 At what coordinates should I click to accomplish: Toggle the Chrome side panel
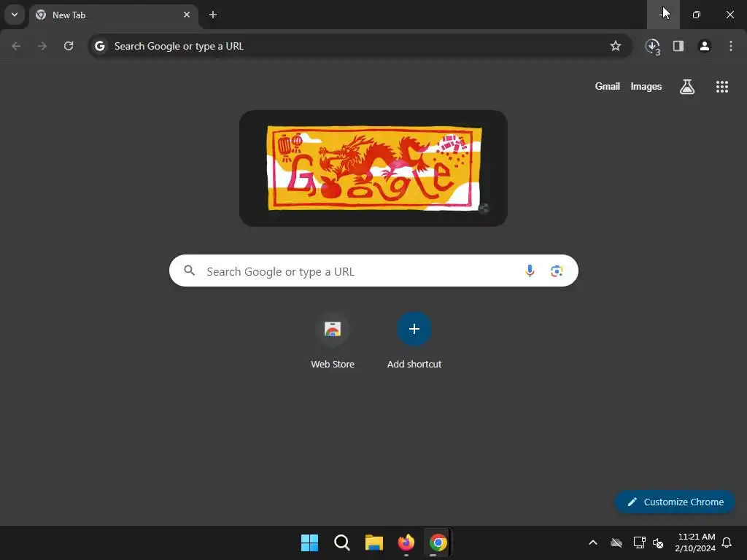pos(678,46)
